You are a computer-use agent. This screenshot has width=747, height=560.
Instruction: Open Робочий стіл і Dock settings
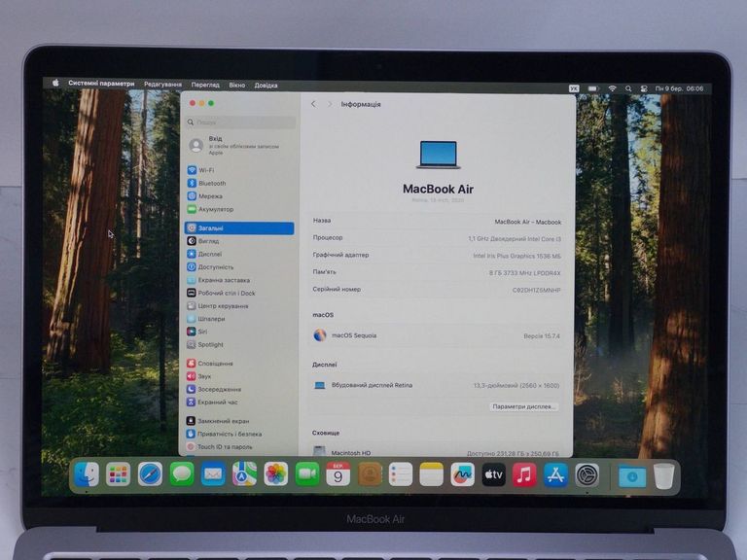click(x=221, y=293)
